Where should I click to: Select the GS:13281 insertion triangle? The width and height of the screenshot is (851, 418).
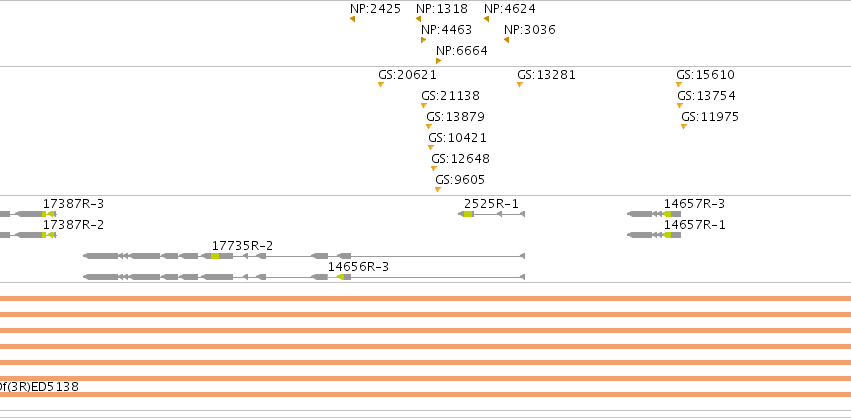[520, 84]
